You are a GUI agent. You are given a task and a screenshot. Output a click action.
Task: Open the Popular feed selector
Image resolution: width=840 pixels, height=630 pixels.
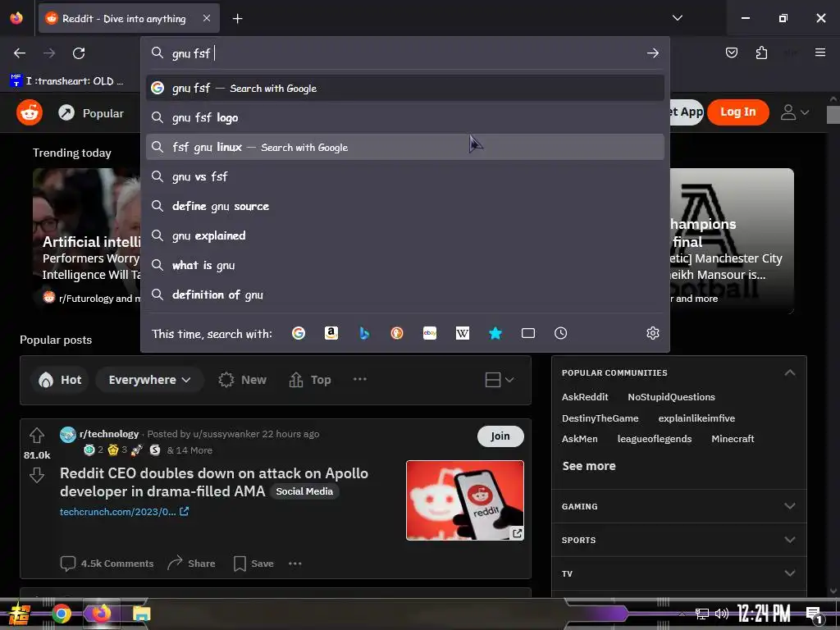click(91, 113)
